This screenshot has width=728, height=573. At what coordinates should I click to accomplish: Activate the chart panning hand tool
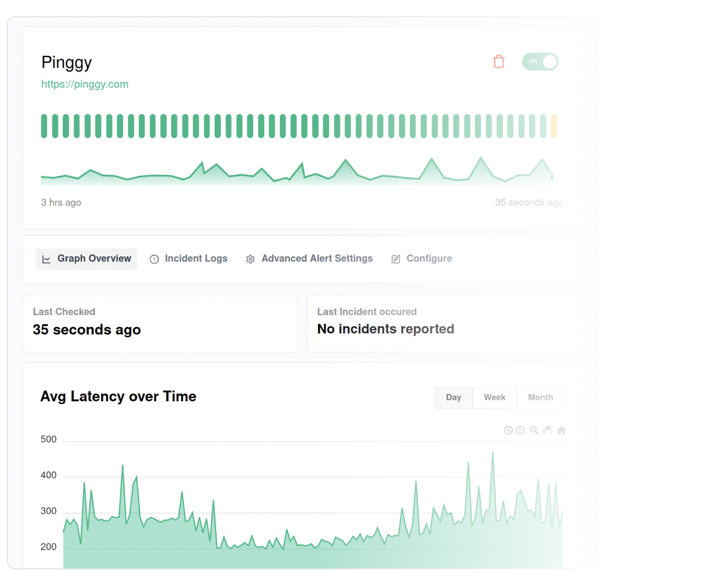click(x=547, y=430)
